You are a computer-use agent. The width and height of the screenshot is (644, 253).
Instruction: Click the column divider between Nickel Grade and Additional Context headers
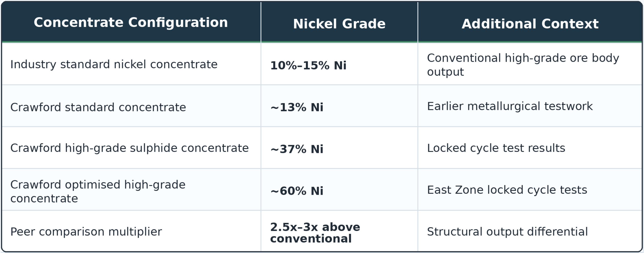[418, 22]
